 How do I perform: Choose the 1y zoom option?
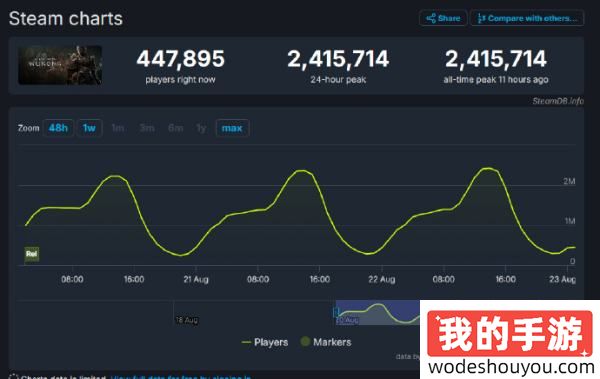tap(201, 128)
